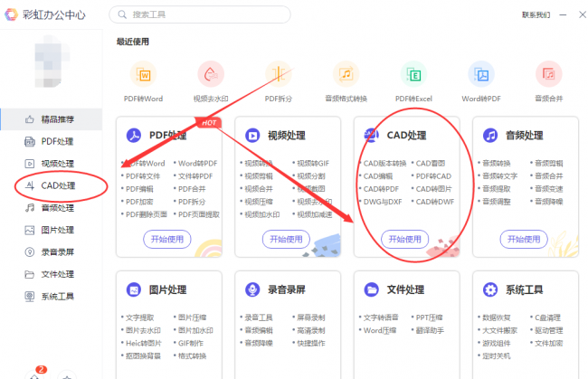Open C盘清理 in the 系统工具 card

(548, 317)
